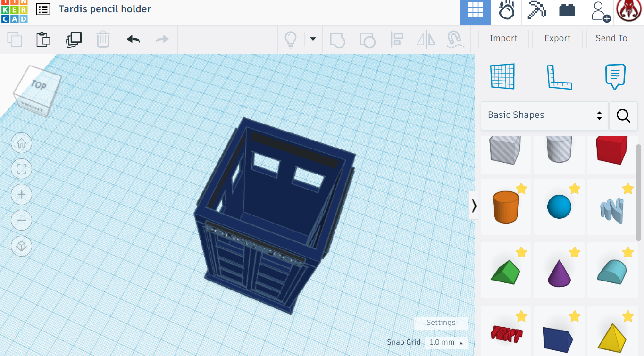644x356 pixels.
Task: Open the Notes tool
Action: (615, 76)
